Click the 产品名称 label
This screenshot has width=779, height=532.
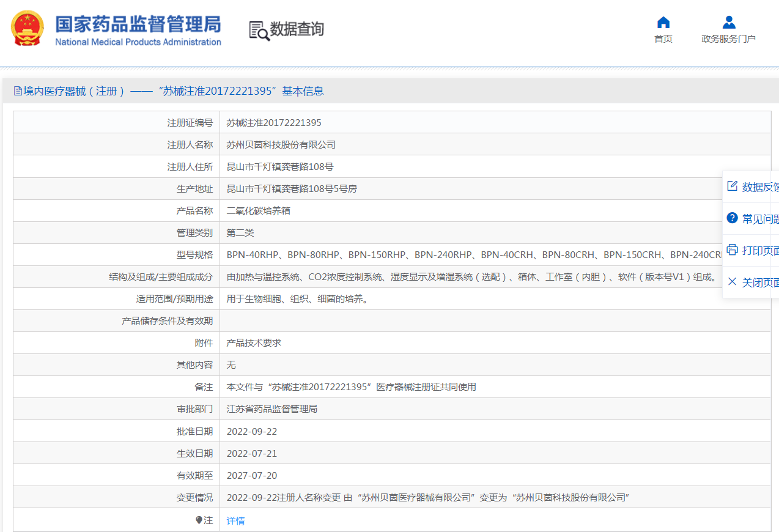pos(195,211)
